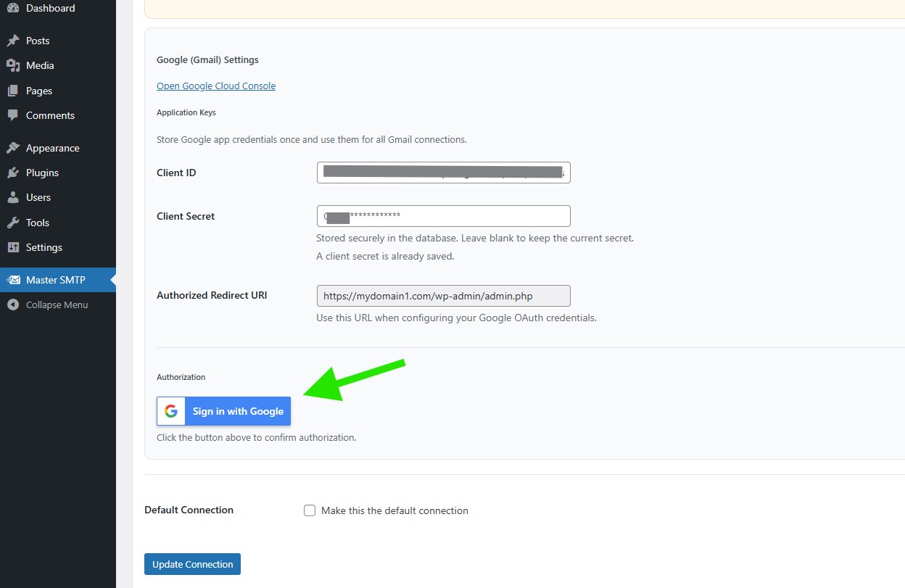905x588 pixels.
Task: Open Google Cloud Console link
Action: tap(216, 86)
